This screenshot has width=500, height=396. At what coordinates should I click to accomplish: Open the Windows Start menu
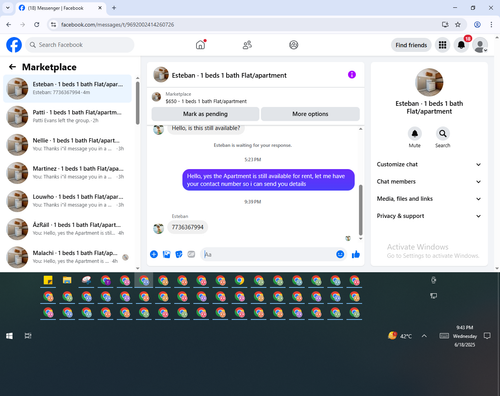[x=9, y=336]
